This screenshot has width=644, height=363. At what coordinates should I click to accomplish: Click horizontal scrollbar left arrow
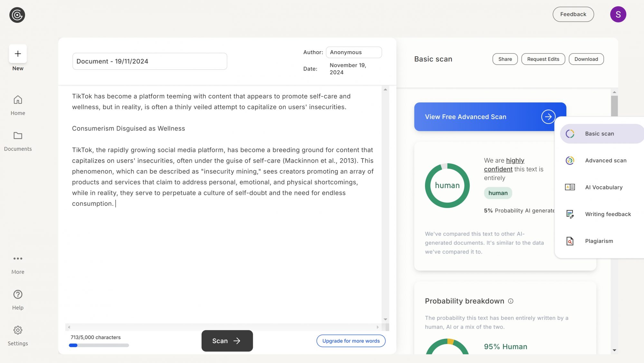coord(69,327)
